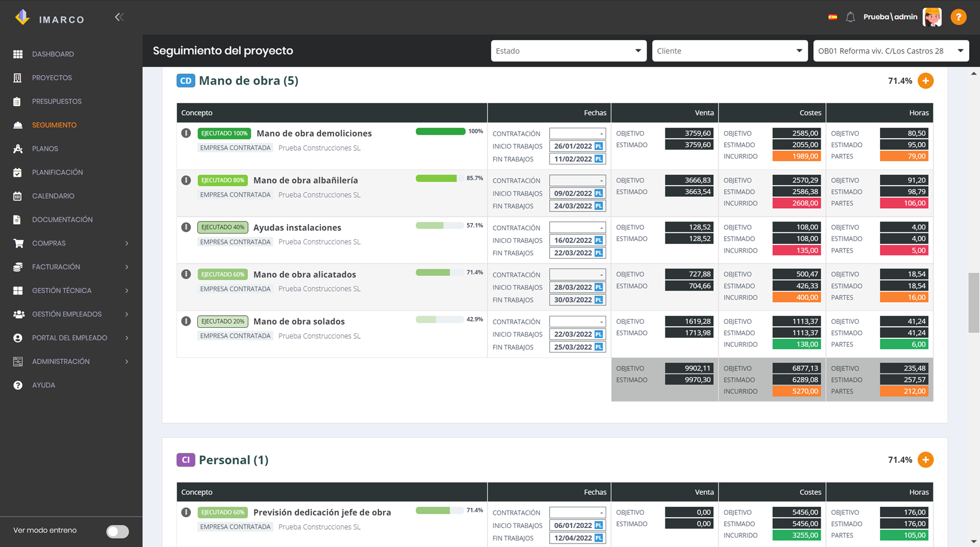Open the Cliente dropdown filter
The image size is (980, 547).
(x=729, y=51)
